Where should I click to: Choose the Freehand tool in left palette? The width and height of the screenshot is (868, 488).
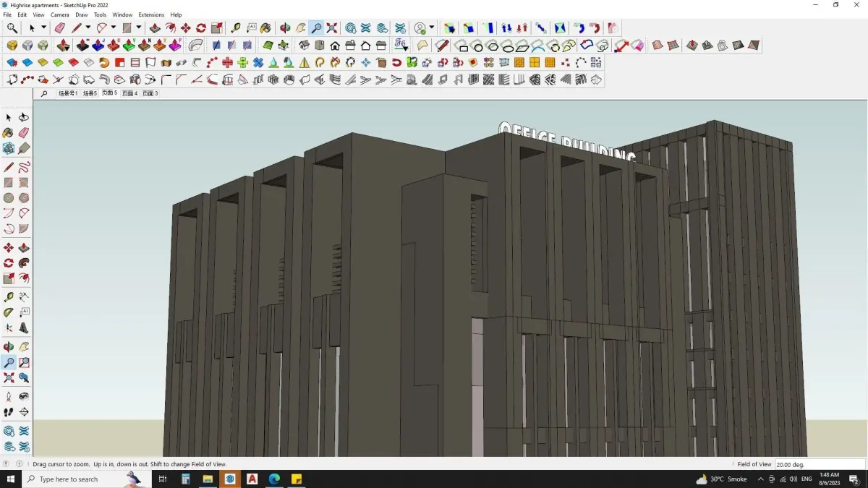pos(24,167)
